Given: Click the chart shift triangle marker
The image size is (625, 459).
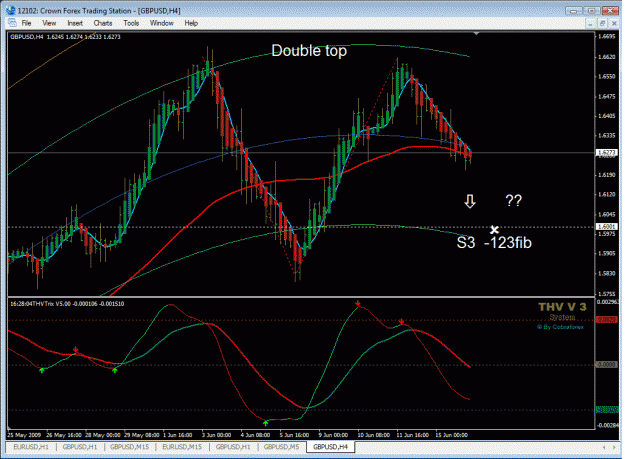Looking at the screenshot, I should (476, 34).
